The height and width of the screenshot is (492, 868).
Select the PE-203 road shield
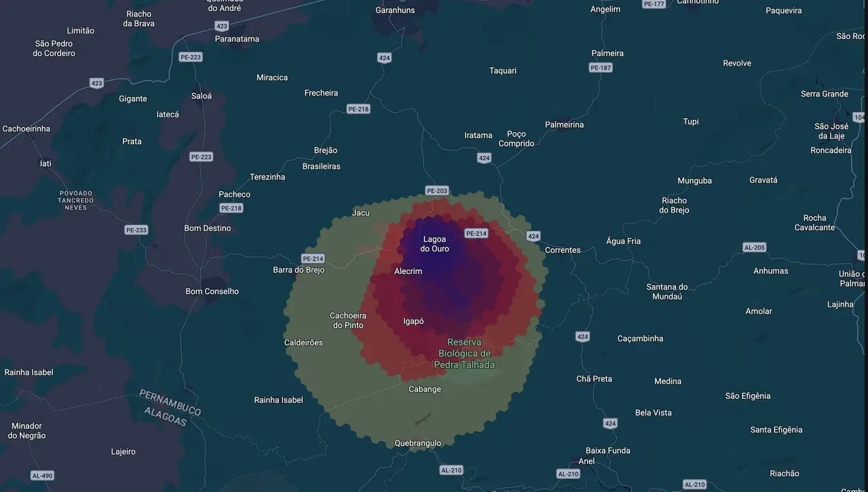(437, 191)
